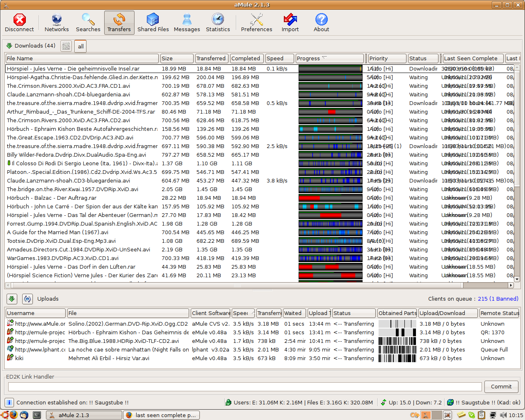Sort downloads by File Name header
Viewport: 525px width, 420px height.
[82, 59]
